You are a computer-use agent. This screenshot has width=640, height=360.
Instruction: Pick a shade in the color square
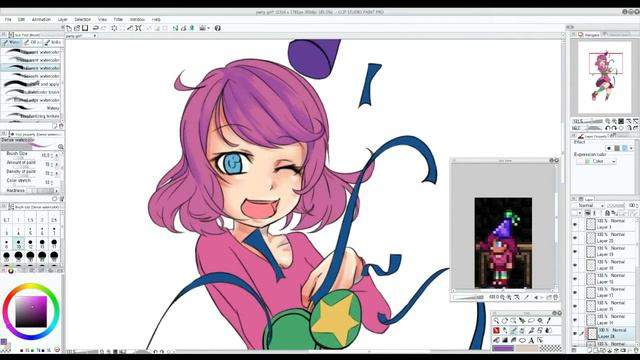click(x=31, y=311)
